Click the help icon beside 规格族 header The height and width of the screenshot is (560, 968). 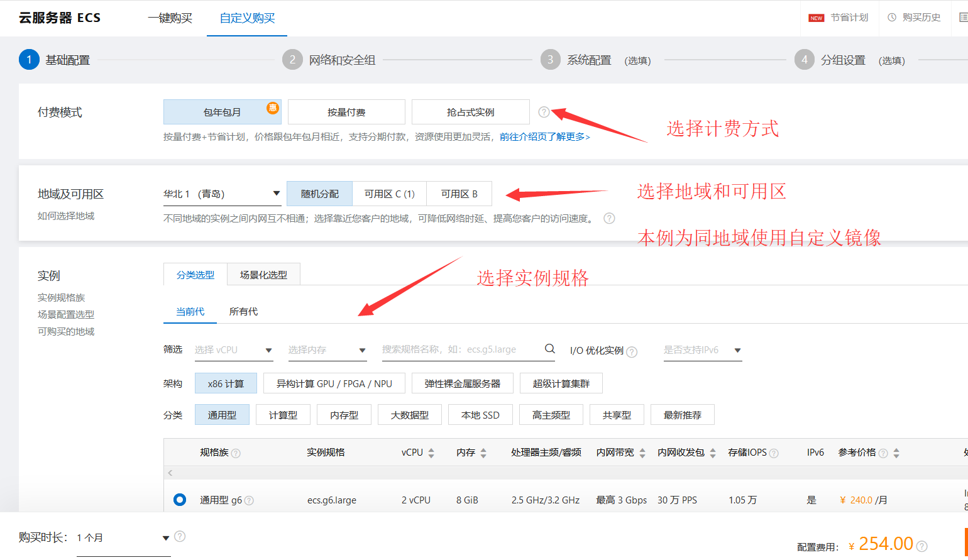coord(236,453)
